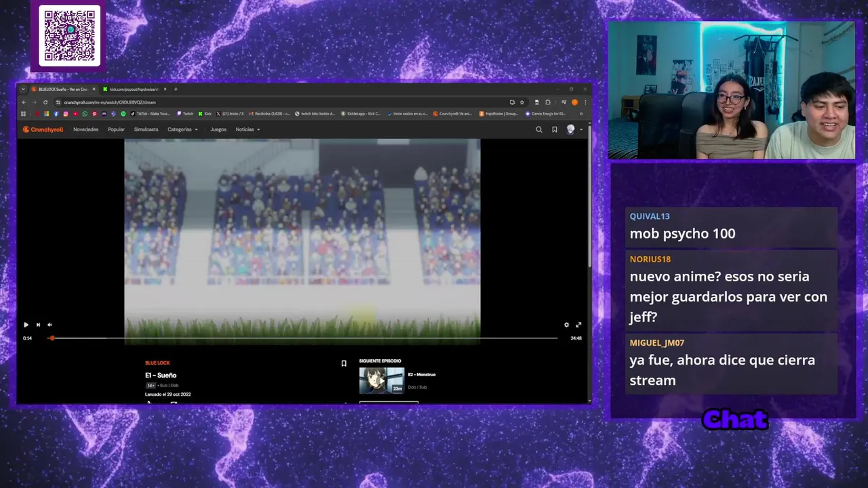Open the YouTube bookmark icon
This screenshot has width=868, height=488.
pos(75,114)
